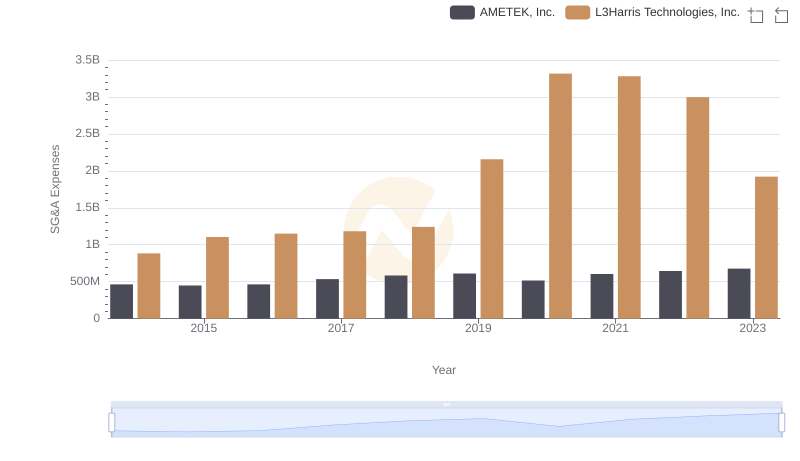Click the SG&A Expenses axis title
Image resolution: width=800 pixels, height=461 pixels.
click(55, 189)
